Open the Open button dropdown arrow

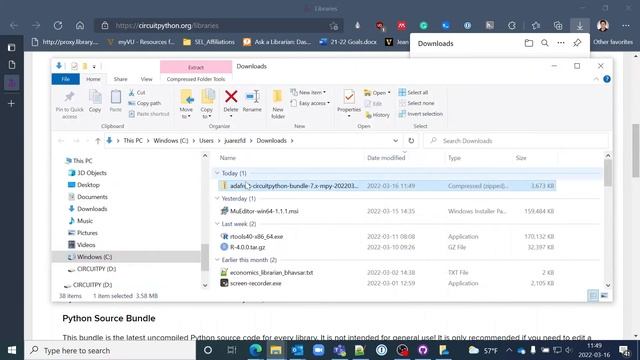coord(389,93)
